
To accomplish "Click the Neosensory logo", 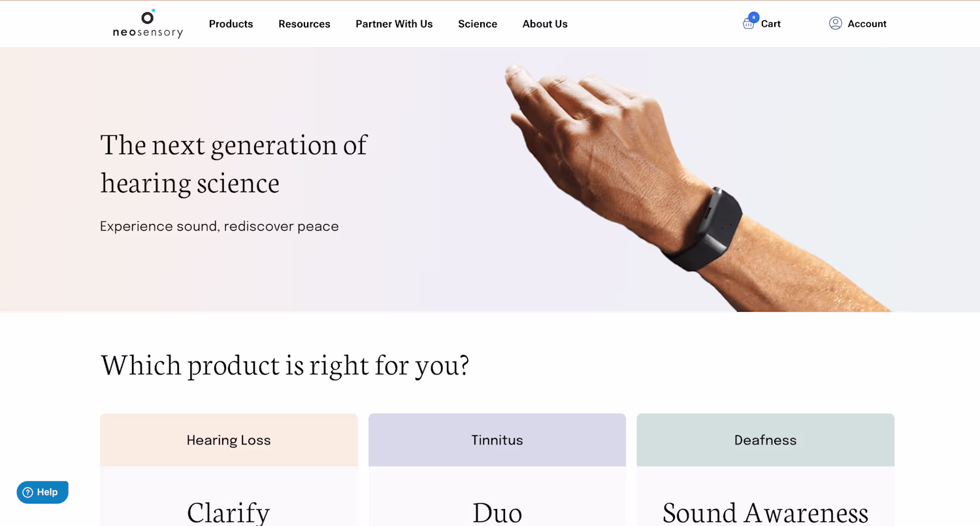I will click(x=148, y=24).
